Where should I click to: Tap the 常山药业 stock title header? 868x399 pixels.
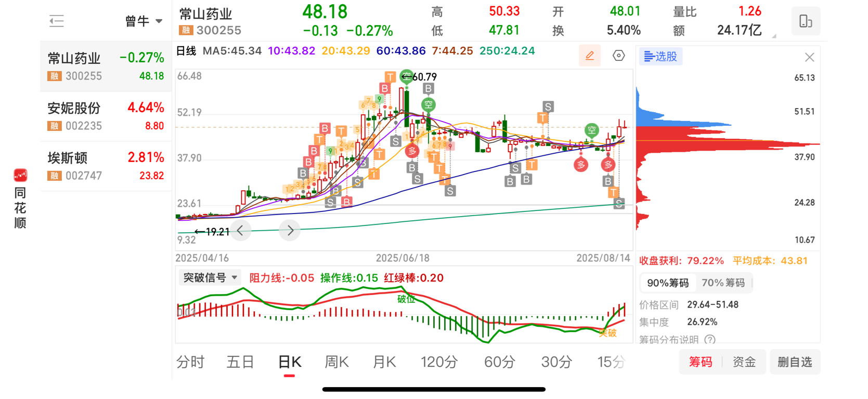(x=205, y=14)
